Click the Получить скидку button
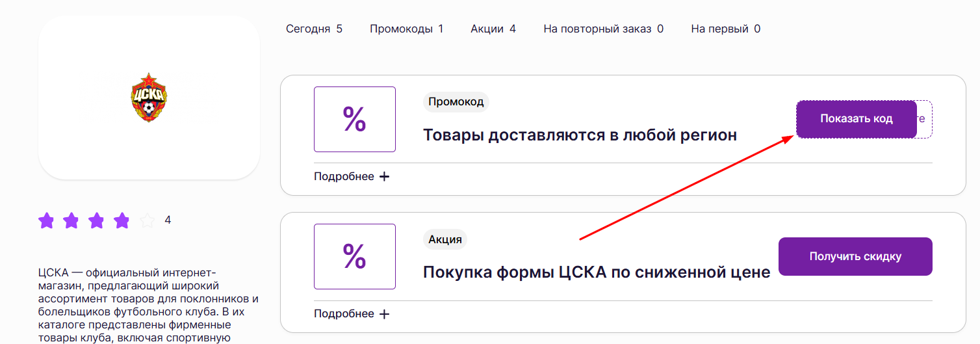 tap(855, 257)
